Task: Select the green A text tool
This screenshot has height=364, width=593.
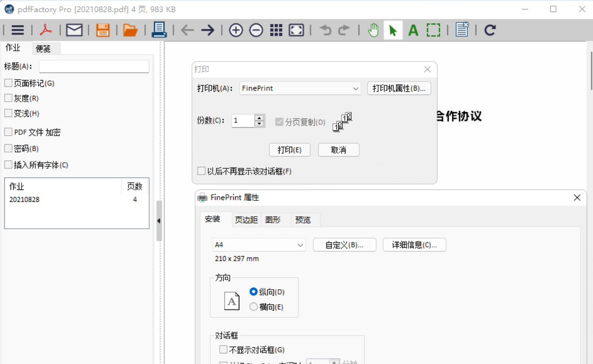Action: point(413,30)
